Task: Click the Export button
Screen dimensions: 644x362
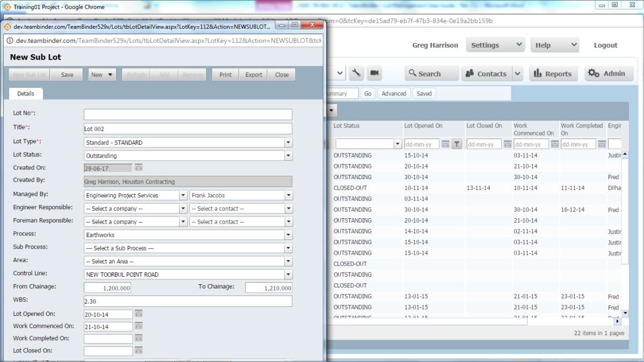Action: (254, 75)
